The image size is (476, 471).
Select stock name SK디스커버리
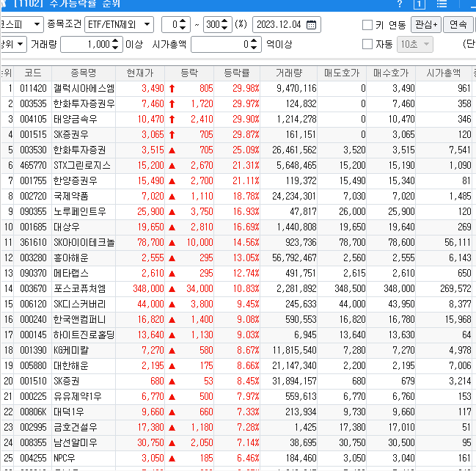pos(80,304)
